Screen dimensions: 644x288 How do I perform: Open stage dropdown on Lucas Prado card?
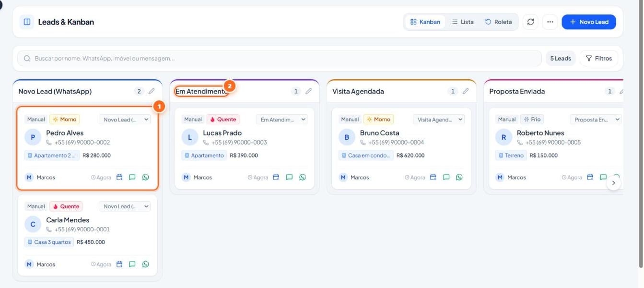pyautogui.click(x=281, y=120)
